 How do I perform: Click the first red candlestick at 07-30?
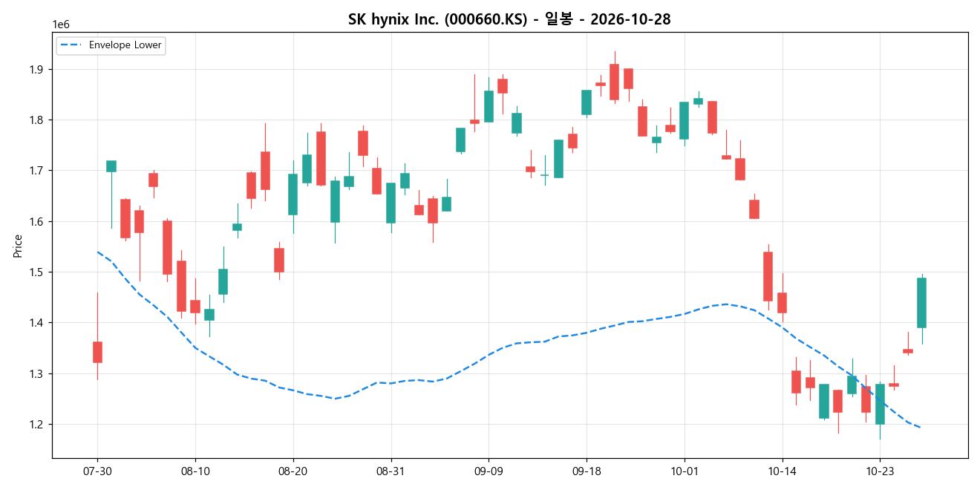(x=97, y=352)
